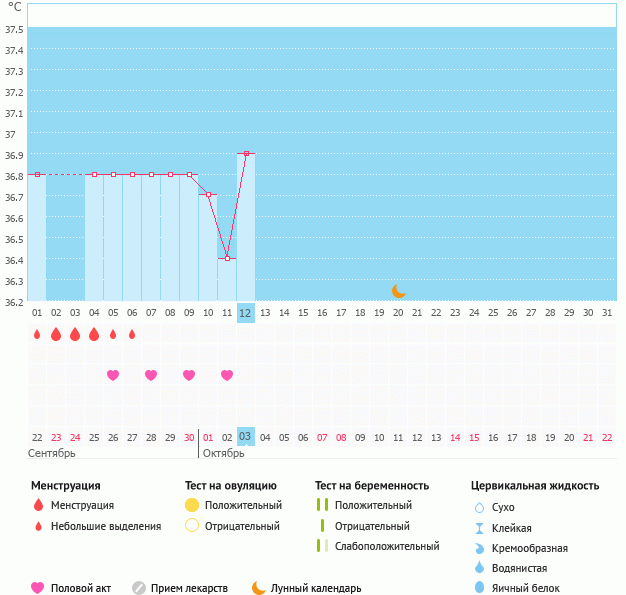Select the lowest temperature point on day 11
626x595 pixels.
tap(227, 259)
